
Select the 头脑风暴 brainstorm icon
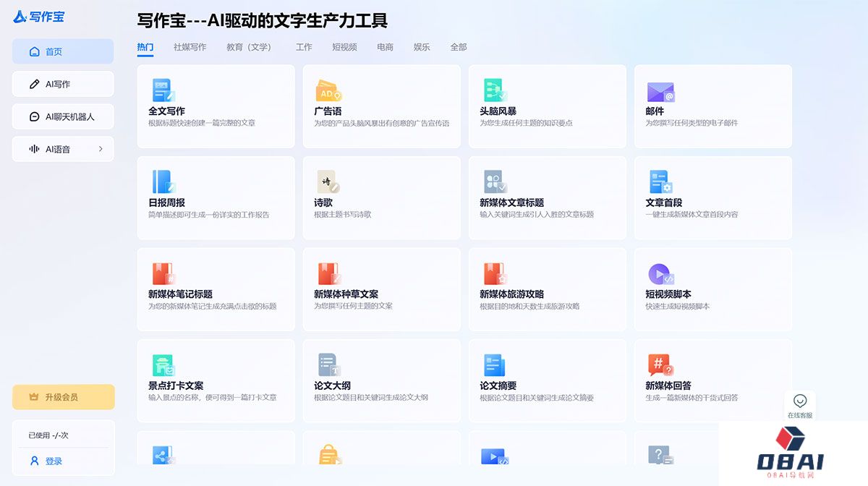494,90
